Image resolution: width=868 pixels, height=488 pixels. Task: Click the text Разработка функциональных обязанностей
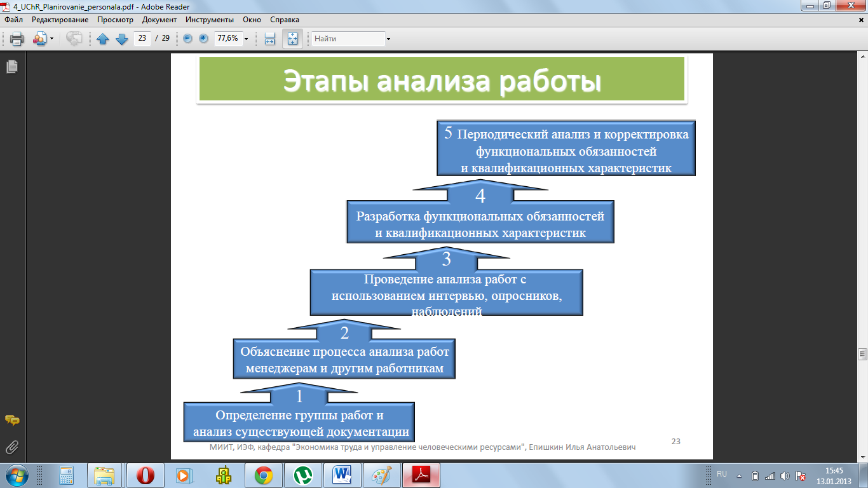(x=480, y=216)
